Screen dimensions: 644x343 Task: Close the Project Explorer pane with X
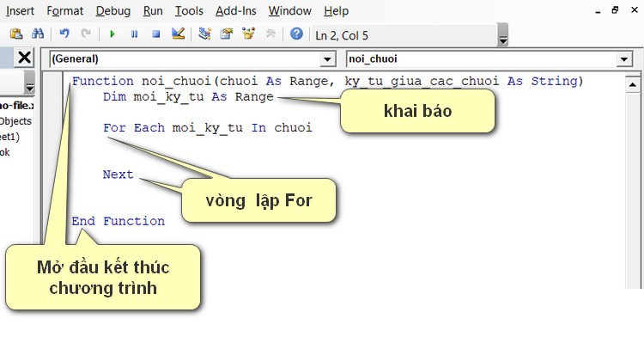pyautogui.click(x=24, y=58)
